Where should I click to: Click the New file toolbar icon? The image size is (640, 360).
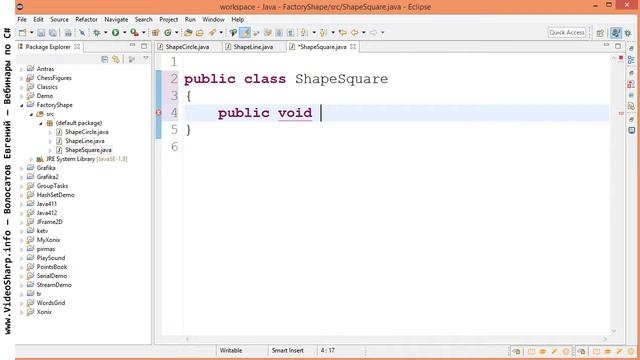(22, 33)
